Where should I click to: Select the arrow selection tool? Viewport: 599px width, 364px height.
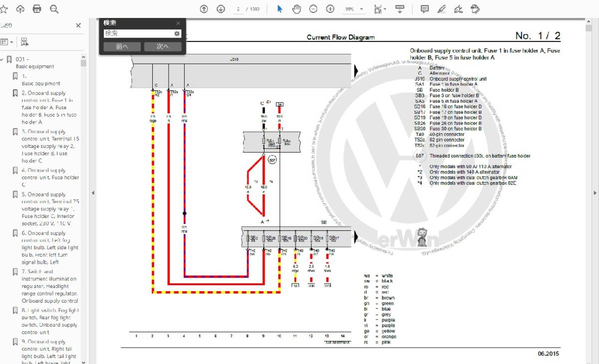280,9
